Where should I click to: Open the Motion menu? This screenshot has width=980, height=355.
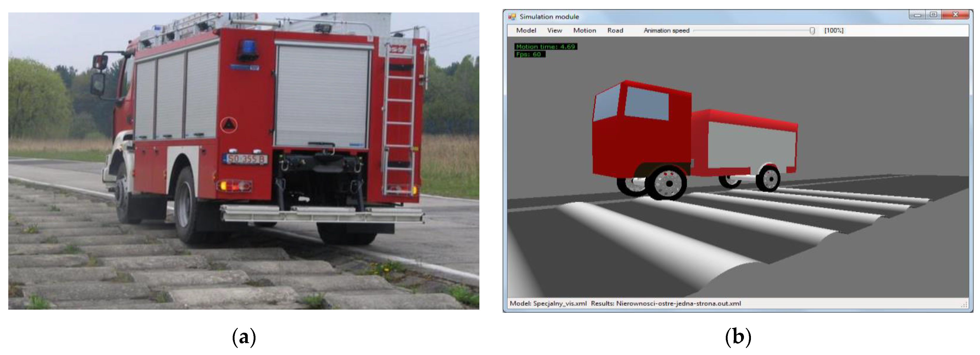tap(584, 31)
